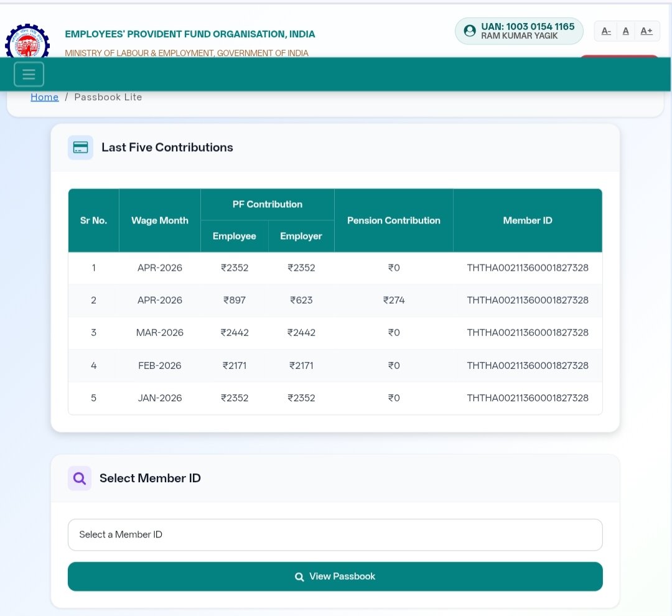Select the JAN-2026 wage month cell
The width and height of the screenshot is (672, 616).
point(160,398)
